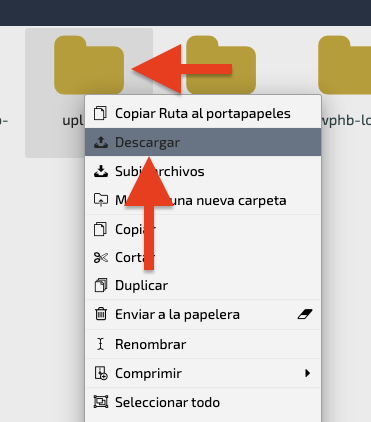Select the folder labeled 'vphb-lc'
The height and width of the screenshot is (422, 371).
pos(345,65)
